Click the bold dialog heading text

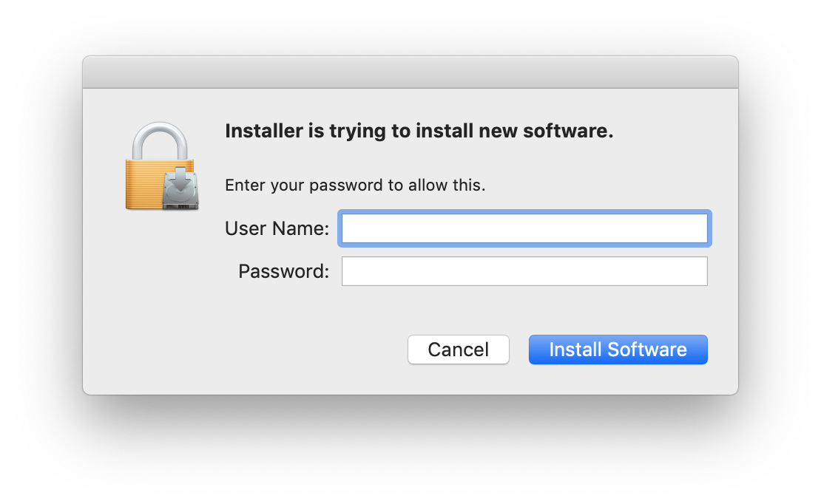(x=419, y=132)
